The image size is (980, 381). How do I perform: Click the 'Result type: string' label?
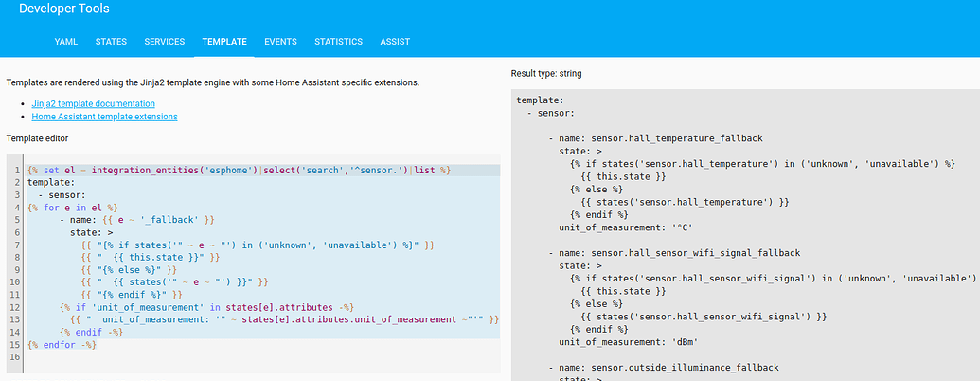pyautogui.click(x=546, y=73)
